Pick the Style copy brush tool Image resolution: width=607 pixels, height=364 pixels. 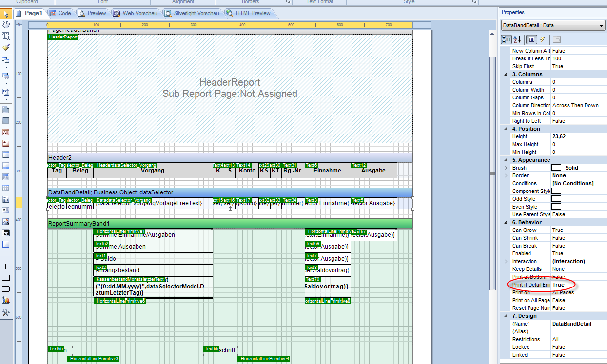6,47
